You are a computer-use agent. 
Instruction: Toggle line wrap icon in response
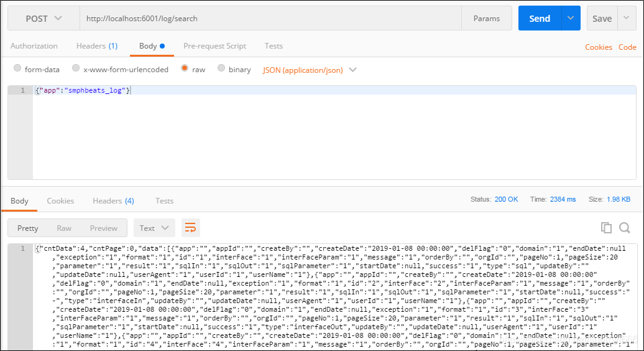(x=191, y=228)
